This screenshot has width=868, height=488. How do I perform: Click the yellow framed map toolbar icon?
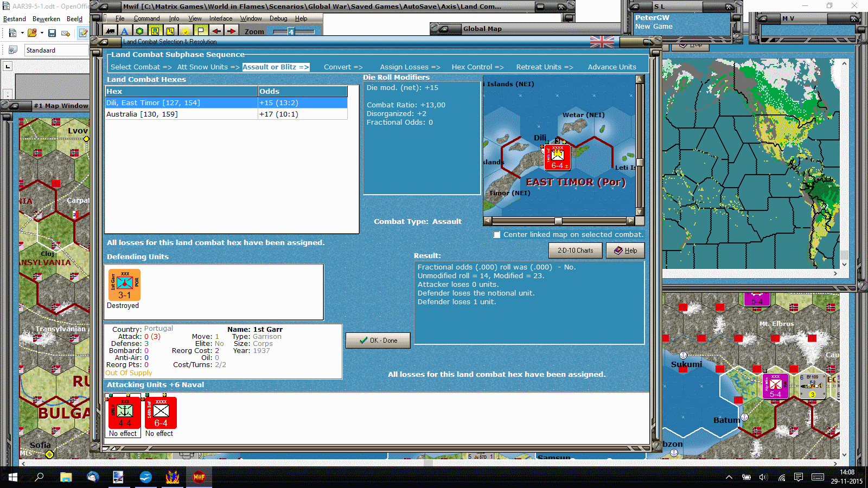[155, 31]
